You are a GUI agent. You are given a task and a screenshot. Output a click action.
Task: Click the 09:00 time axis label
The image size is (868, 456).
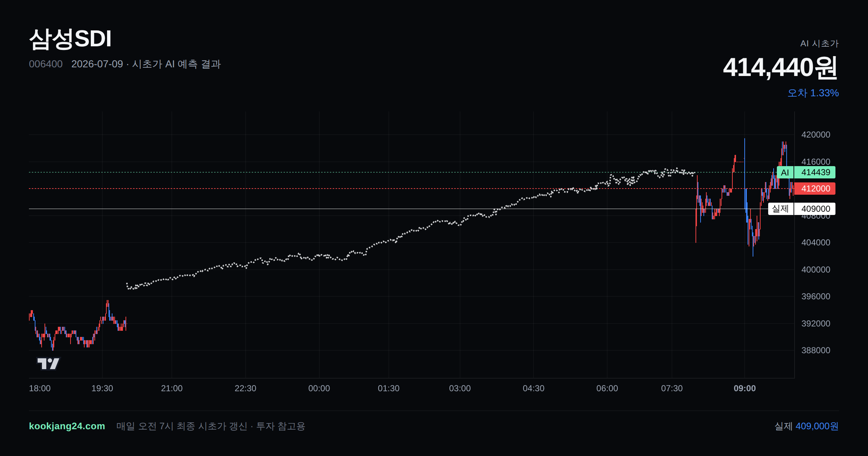tap(745, 388)
